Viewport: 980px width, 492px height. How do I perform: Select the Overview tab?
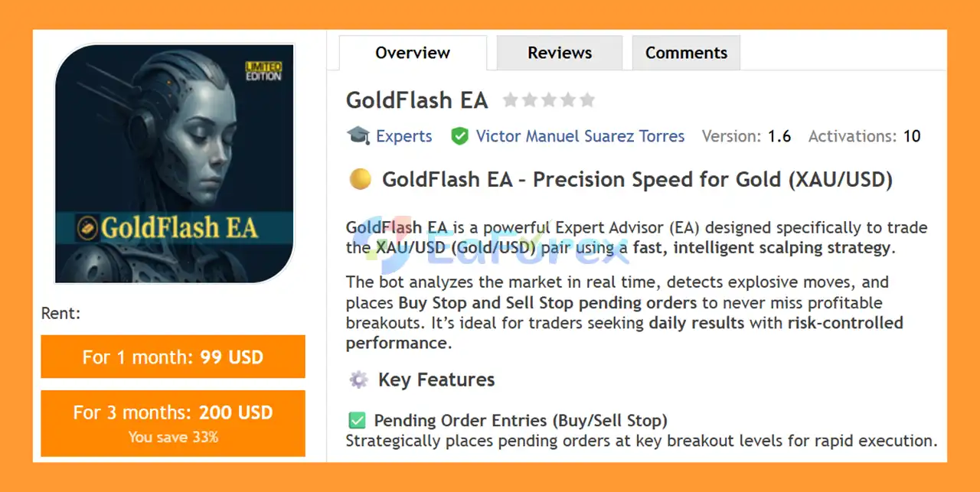click(x=412, y=52)
